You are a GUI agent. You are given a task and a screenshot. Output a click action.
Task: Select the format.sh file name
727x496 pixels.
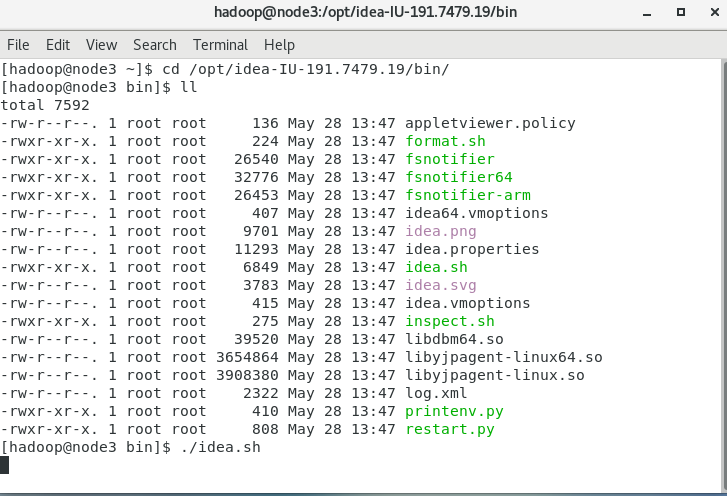coord(445,141)
